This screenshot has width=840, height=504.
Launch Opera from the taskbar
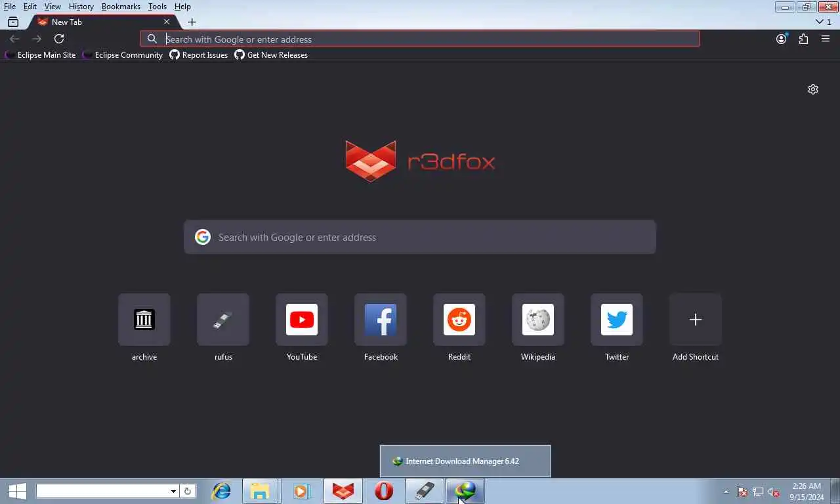coord(384,491)
